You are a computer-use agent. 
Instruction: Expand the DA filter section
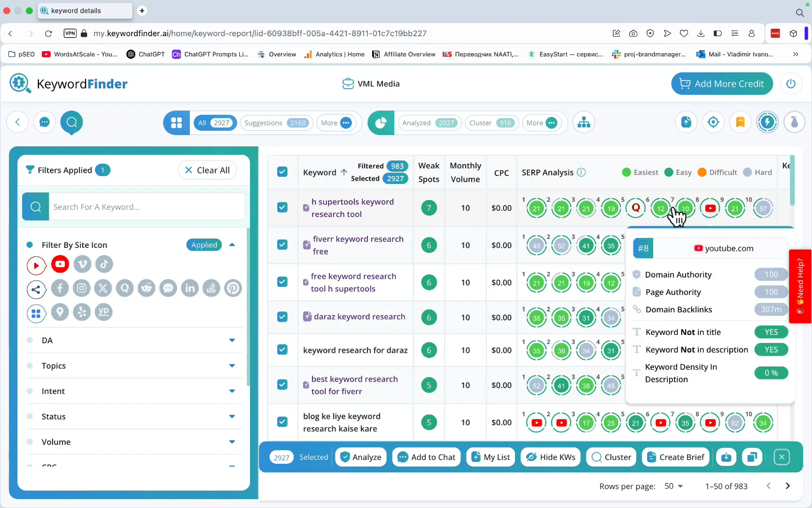[134, 341]
